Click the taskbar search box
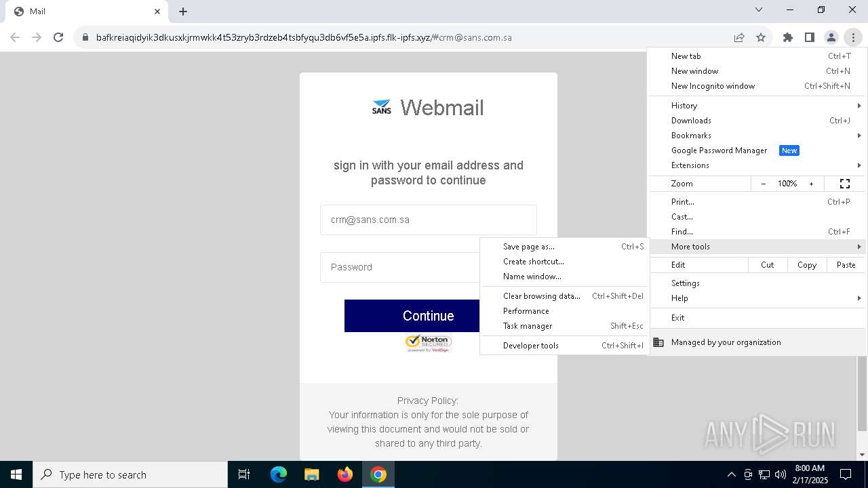The height and width of the screenshot is (488, 868). pyautogui.click(x=130, y=474)
